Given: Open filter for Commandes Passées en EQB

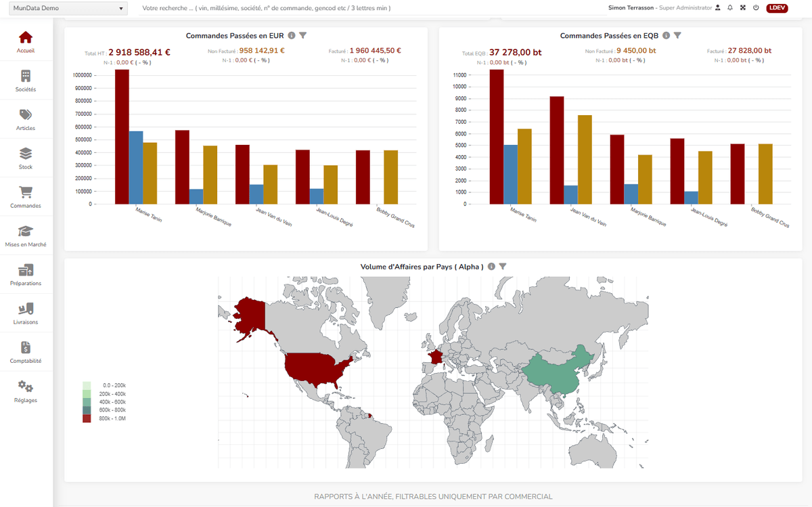Looking at the screenshot, I should [x=677, y=35].
